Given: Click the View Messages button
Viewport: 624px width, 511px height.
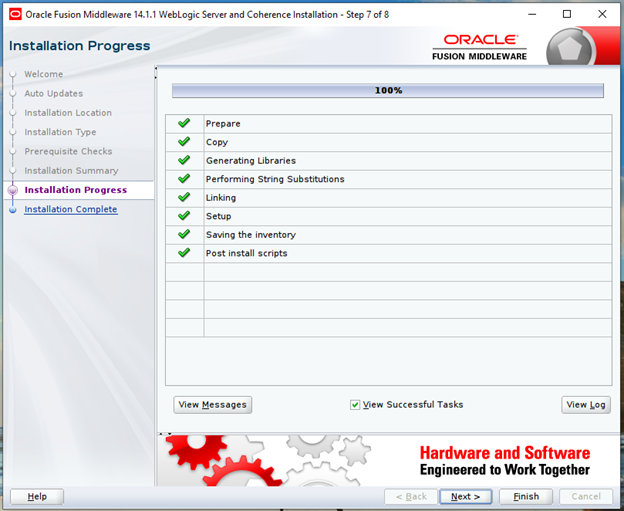Looking at the screenshot, I should click(x=213, y=405).
